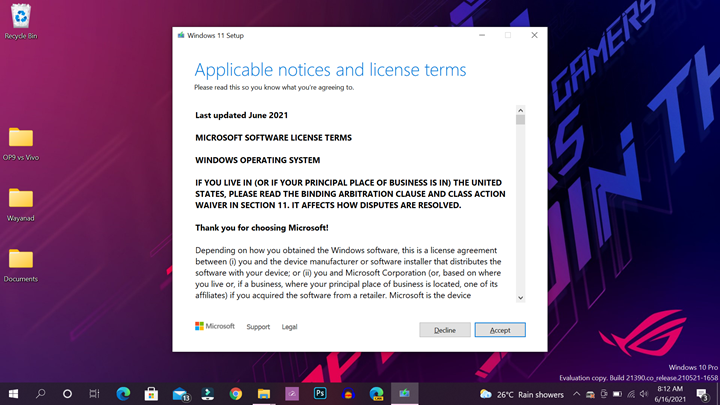Viewport: 720px width, 405px height.
Task: Open Photoshop from the taskbar
Action: click(320, 394)
